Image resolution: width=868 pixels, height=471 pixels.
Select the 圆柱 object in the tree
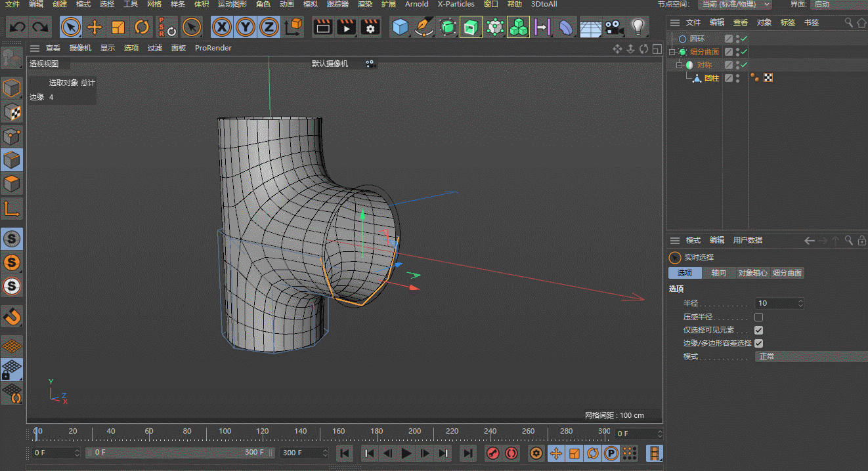[711, 78]
